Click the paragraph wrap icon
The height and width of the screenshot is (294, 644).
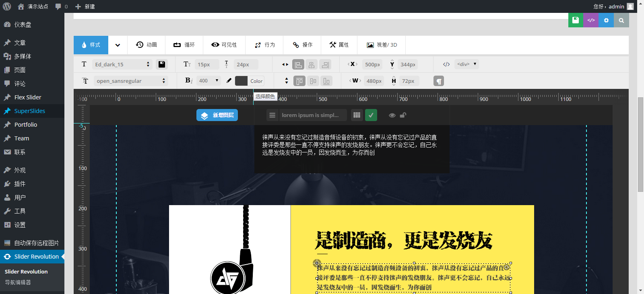[439, 81]
